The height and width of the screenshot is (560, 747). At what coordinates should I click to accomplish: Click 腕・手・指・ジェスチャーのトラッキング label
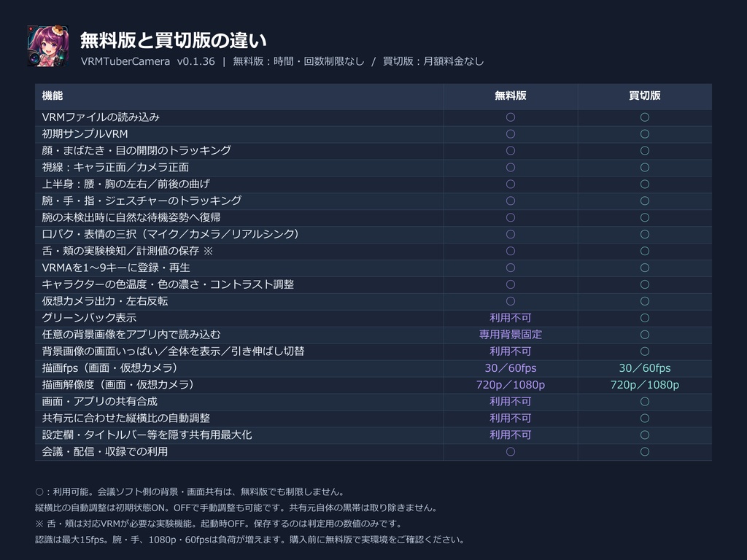[142, 201]
